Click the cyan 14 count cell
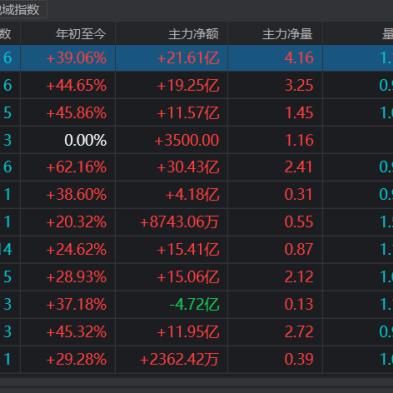This screenshot has width=393, height=393. (6, 249)
